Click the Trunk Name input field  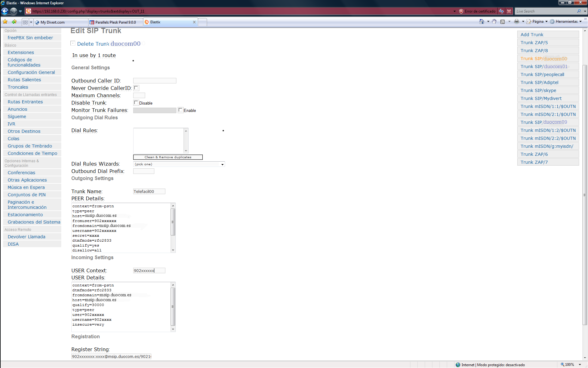(x=149, y=191)
